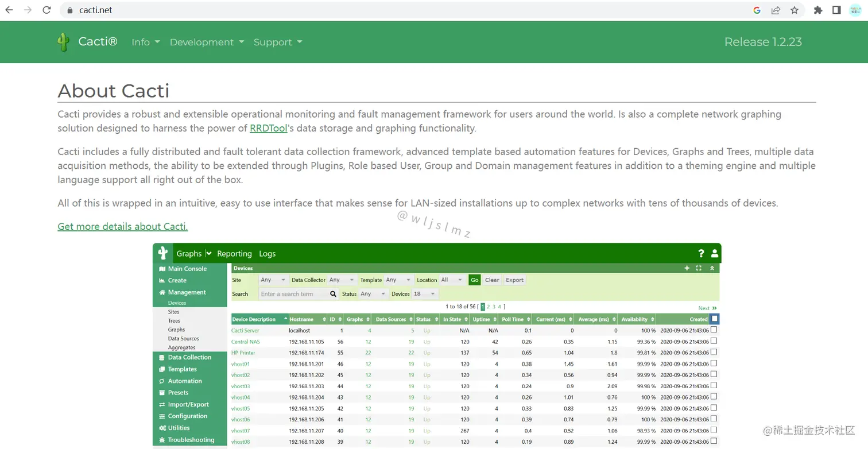Open the Status filter dropdown
The width and height of the screenshot is (868, 449).
click(x=373, y=294)
